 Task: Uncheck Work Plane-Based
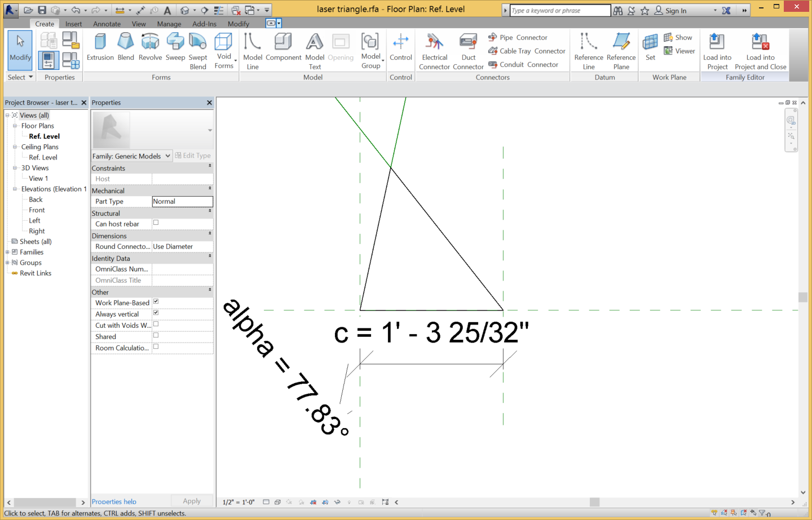(x=156, y=301)
